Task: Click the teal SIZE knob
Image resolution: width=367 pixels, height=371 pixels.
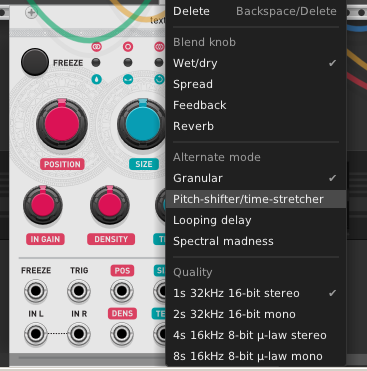Action: point(143,124)
